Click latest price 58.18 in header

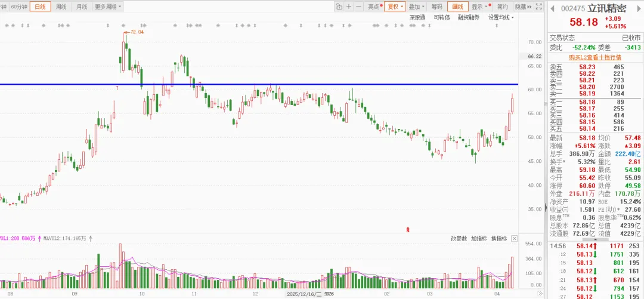coord(584,22)
